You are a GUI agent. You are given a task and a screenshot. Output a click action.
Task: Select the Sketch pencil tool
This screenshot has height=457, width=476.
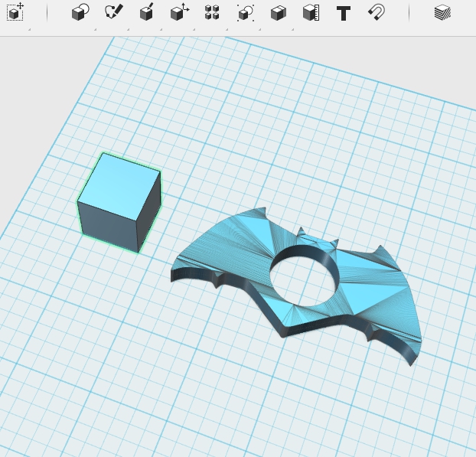(114, 11)
